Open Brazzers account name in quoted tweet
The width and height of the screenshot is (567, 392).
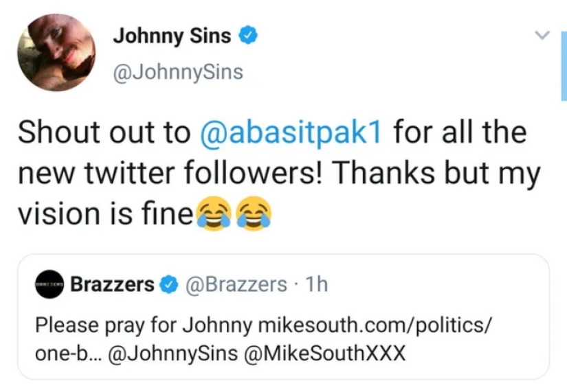click(112, 284)
